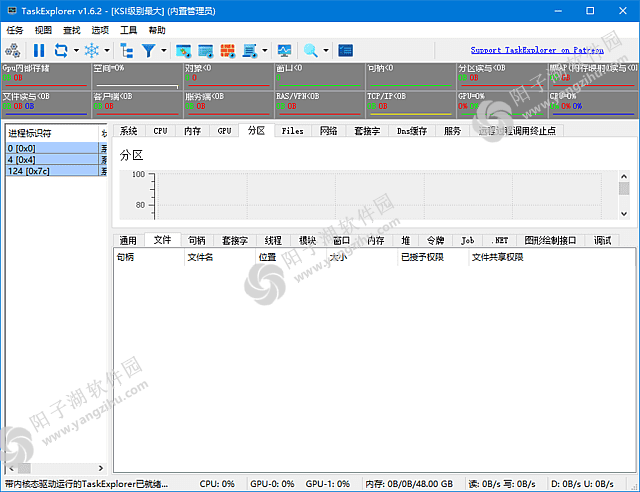This screenshot has width=640, height=492.
Task: Open the 查找 menu
Action: [72, 30]
